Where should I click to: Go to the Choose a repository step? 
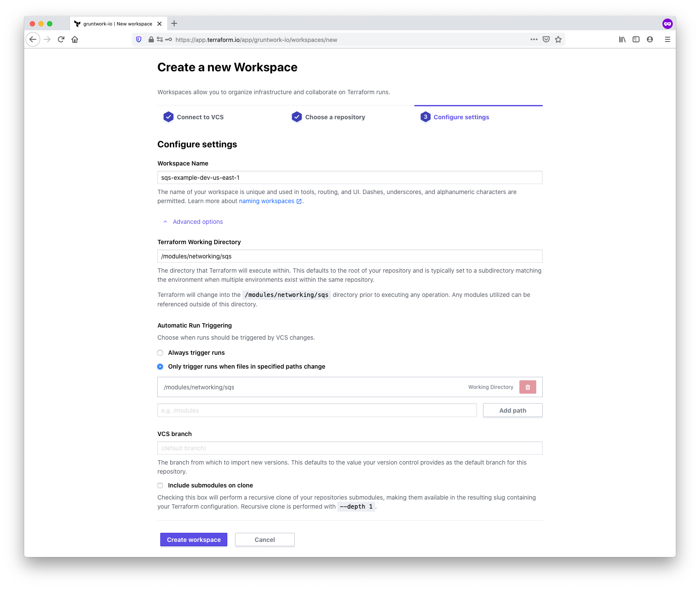(335, 117)
